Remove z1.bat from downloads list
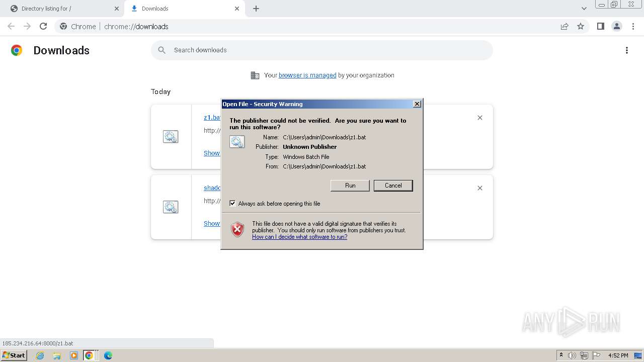 coord(480,118)
